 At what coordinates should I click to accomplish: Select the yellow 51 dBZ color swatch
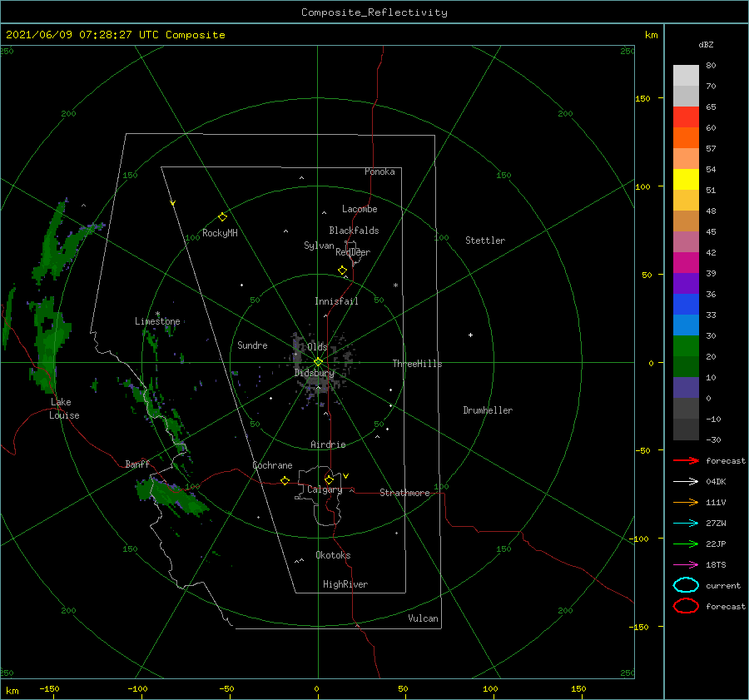pos(686,179)
